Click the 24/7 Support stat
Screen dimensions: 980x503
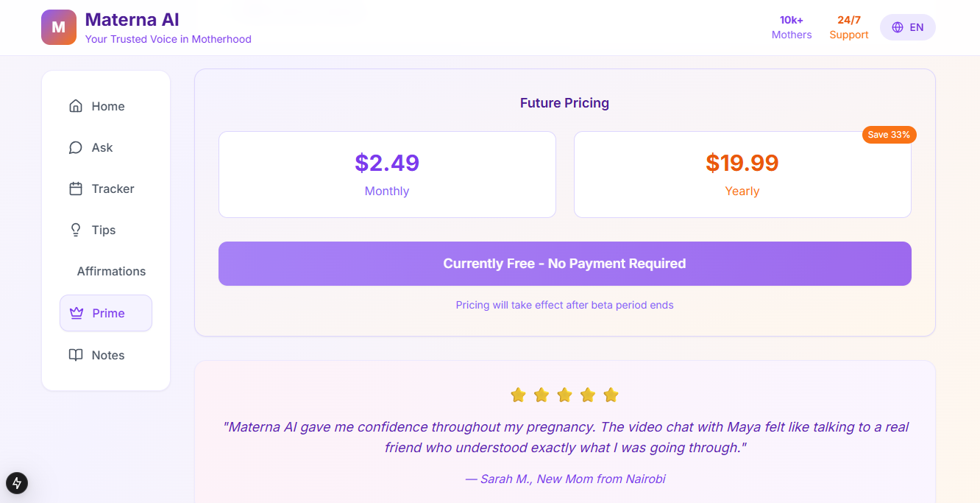[849, 27]
